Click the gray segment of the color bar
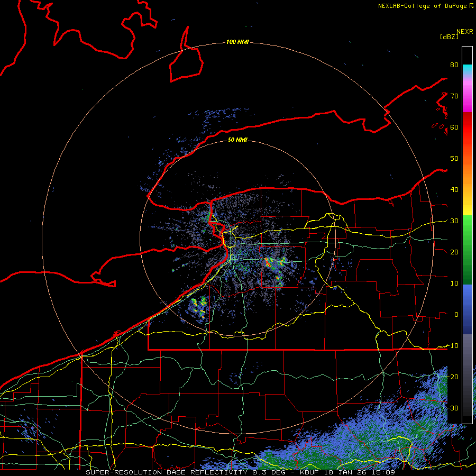The image size is (476, 476). tap(467, 375)
